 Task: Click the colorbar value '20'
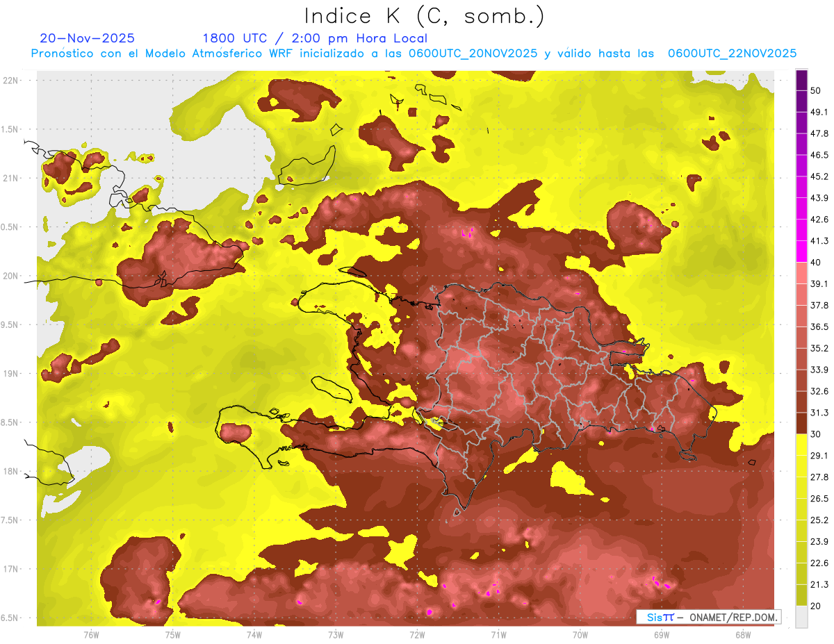[x=816, y=606]
